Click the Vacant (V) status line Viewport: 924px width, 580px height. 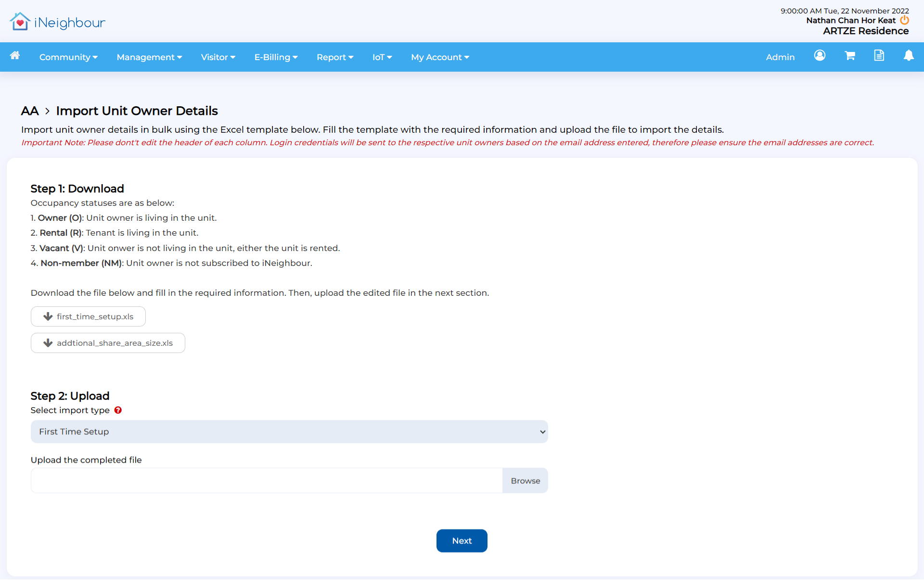click(x=185, y=248)
